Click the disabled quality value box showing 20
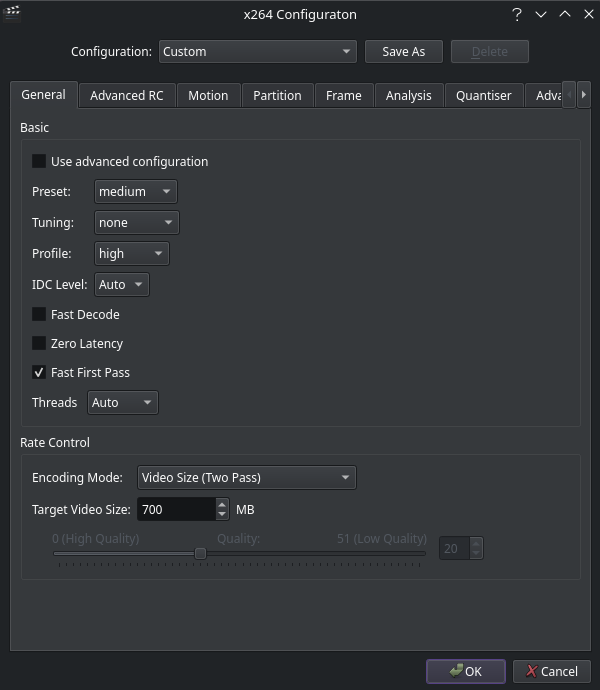This screenshot has height=690, width=600. (455, 548)
